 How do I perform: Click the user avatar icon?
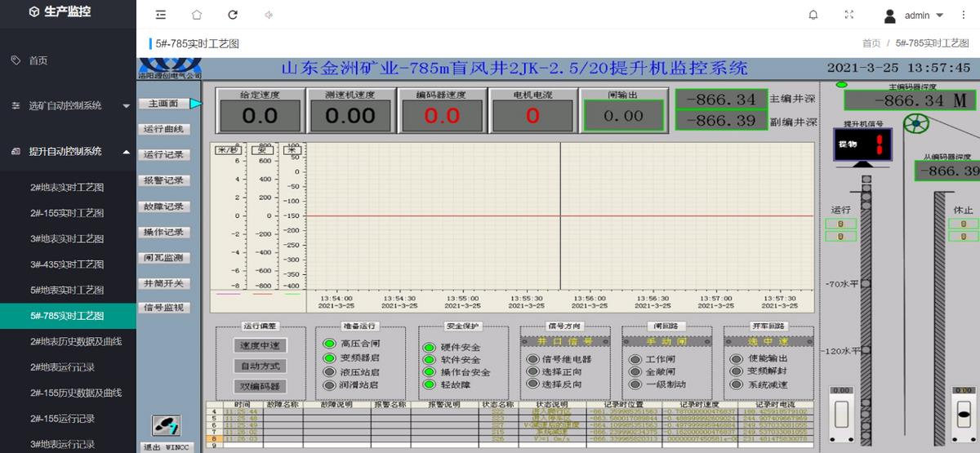pyautogui.click(x=890, y=16)
